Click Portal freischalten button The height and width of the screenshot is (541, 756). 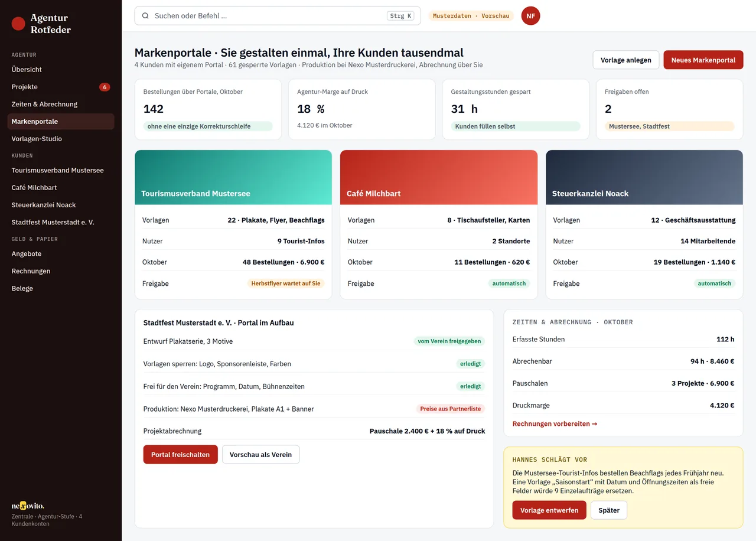pos(180,455)
